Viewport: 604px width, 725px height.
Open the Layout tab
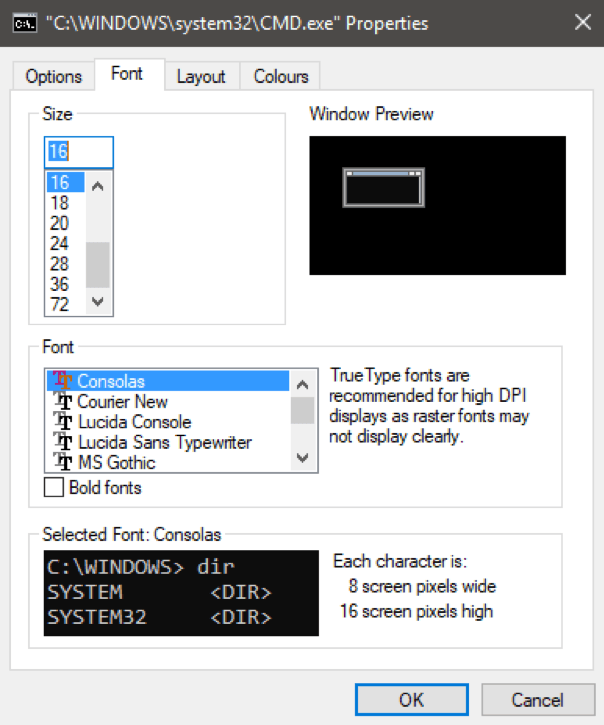click(201, 76)
